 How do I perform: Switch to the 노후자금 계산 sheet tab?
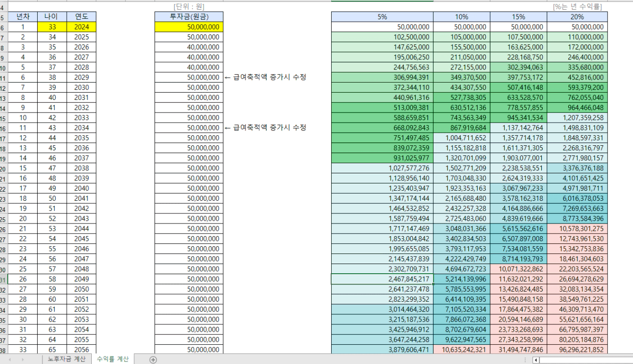(67, 359)
